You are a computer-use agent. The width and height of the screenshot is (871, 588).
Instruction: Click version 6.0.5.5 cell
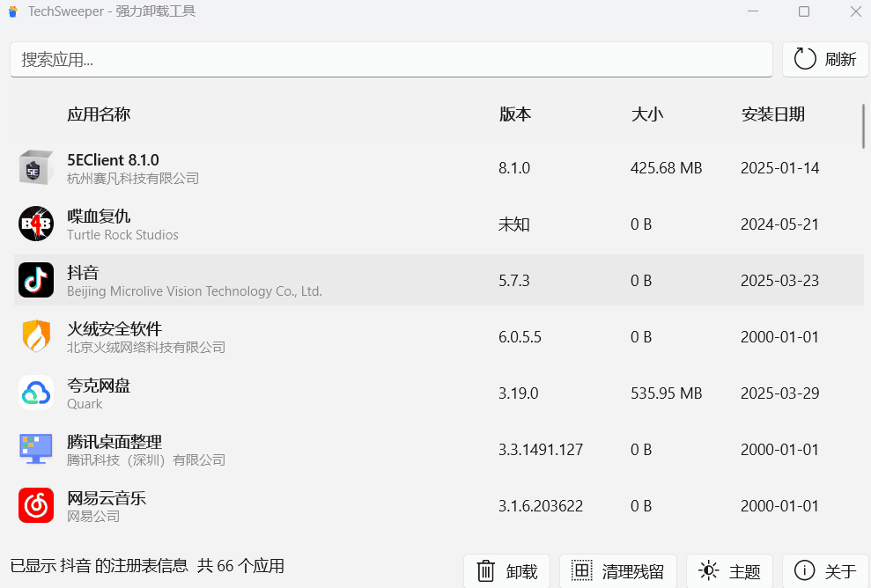[520, 337]
